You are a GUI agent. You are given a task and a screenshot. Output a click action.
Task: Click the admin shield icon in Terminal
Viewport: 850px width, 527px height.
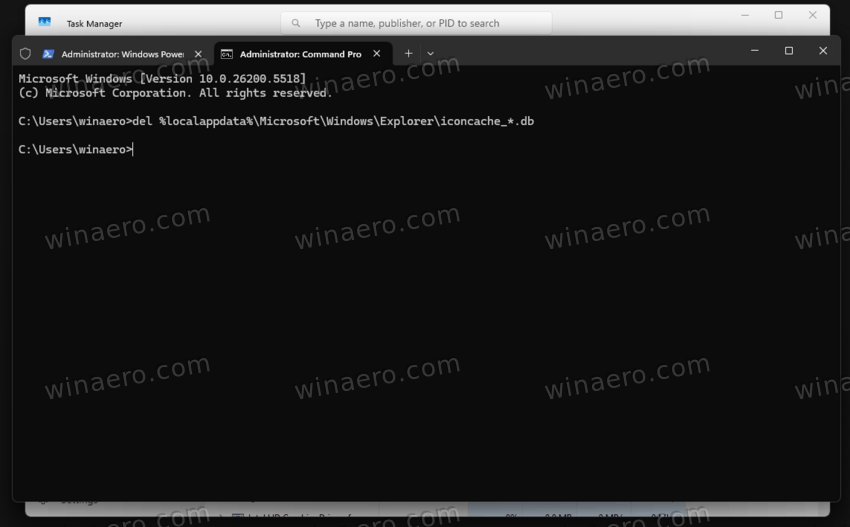click(x=25, y=54)
